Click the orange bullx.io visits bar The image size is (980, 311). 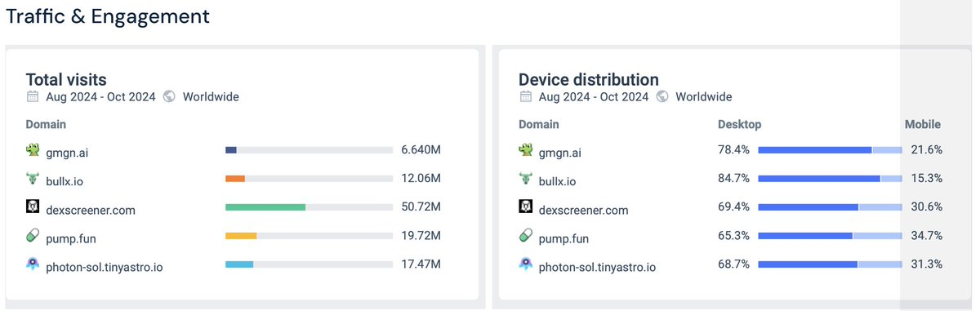pyautogui.click(x=235, y=179)
